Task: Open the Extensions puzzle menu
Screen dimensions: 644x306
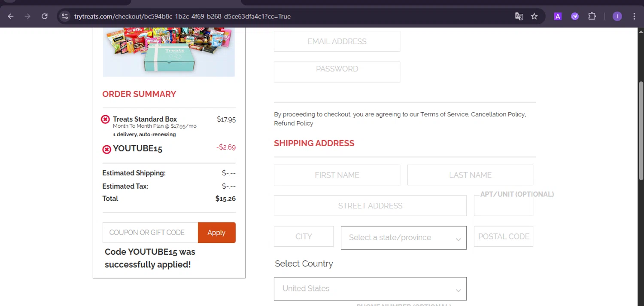Action: click(x=592, y=16)
